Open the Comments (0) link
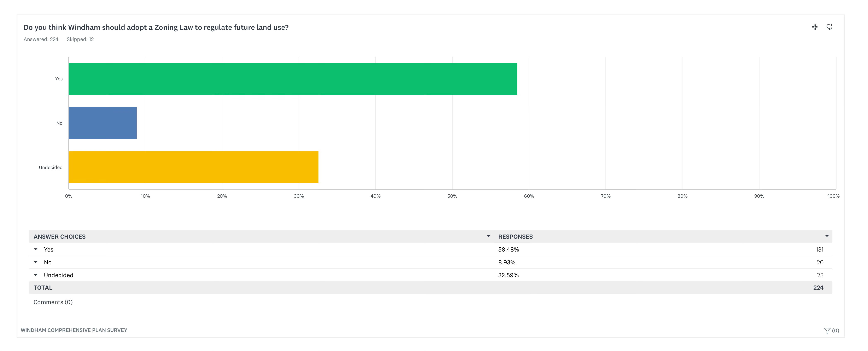Viewport: 868px width, 351px height. (x=53, y=302)
